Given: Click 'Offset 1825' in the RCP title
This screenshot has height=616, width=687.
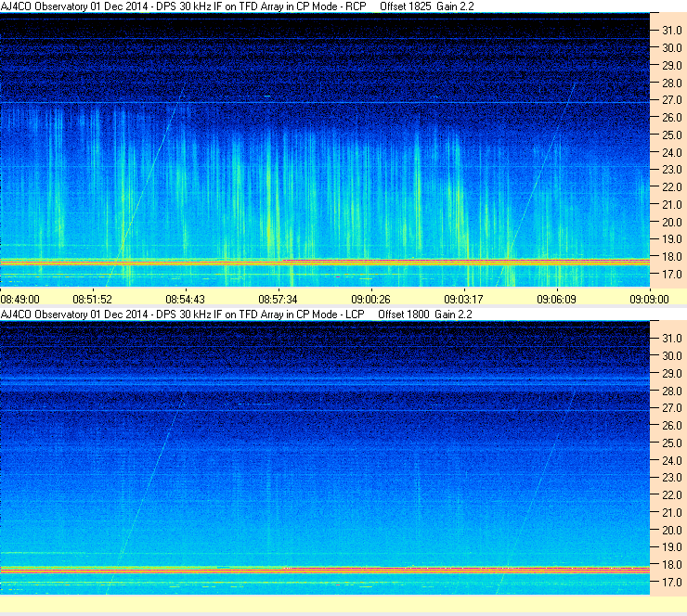Looking at the screenshot, I should (x=406, y=6).
